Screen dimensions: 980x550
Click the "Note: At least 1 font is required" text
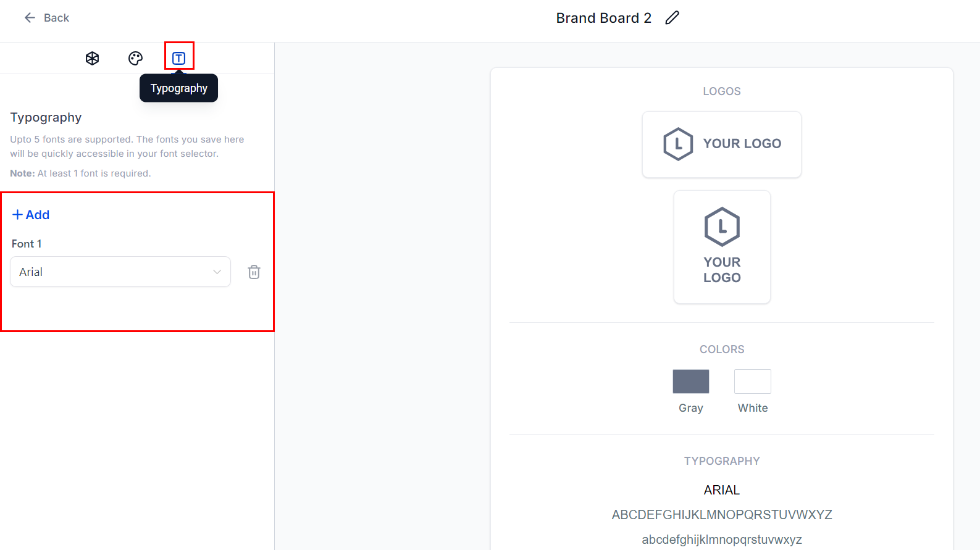(x=80, y=173)
